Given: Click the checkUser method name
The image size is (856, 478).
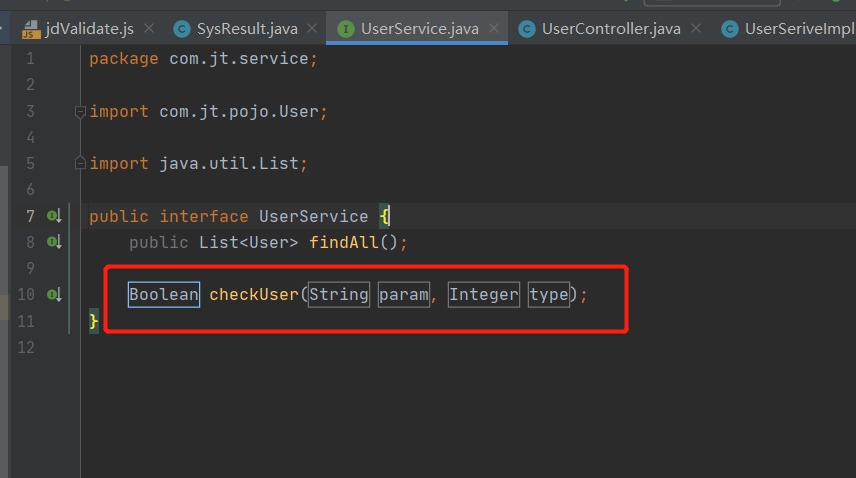Looking at the screenshot, I should pos(254,295).
